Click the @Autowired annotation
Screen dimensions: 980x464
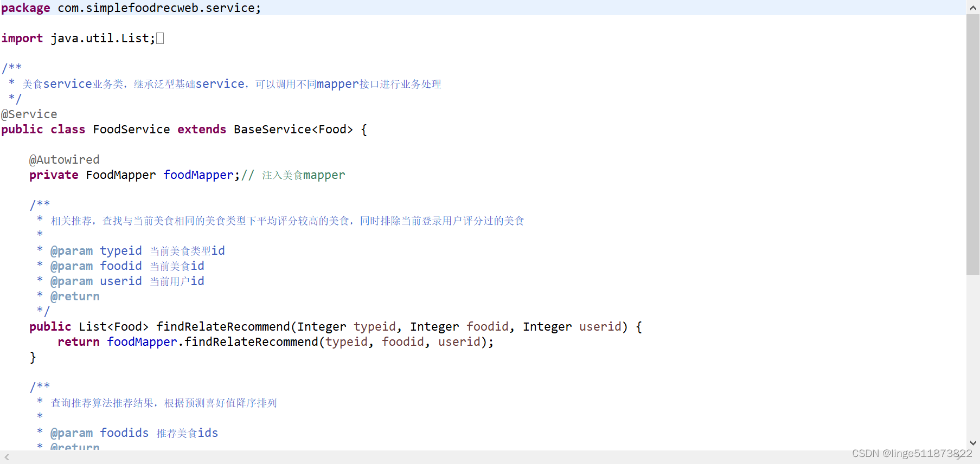click(x=65, y=160)
